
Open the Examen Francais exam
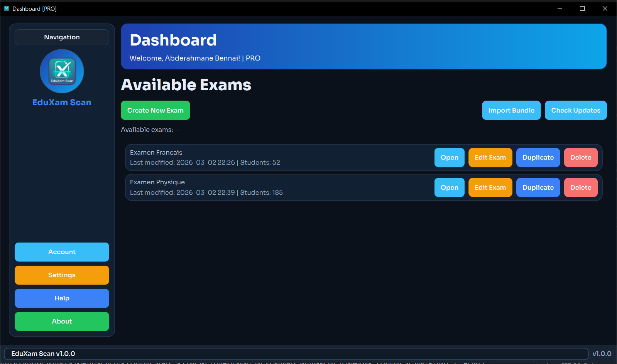(x=449, y=158)
